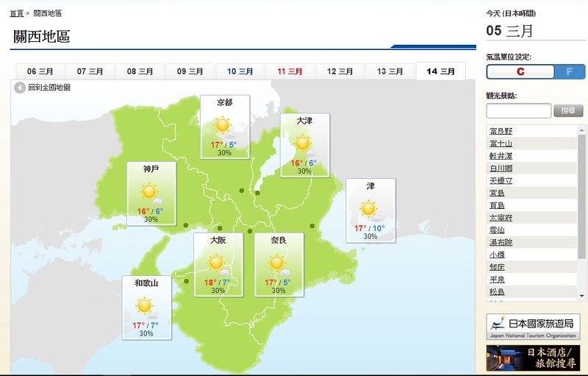Open the 11 三月 forecast tab
Image resolution: width=588 pixels, height=376 pixels.
tap(290, 71)
